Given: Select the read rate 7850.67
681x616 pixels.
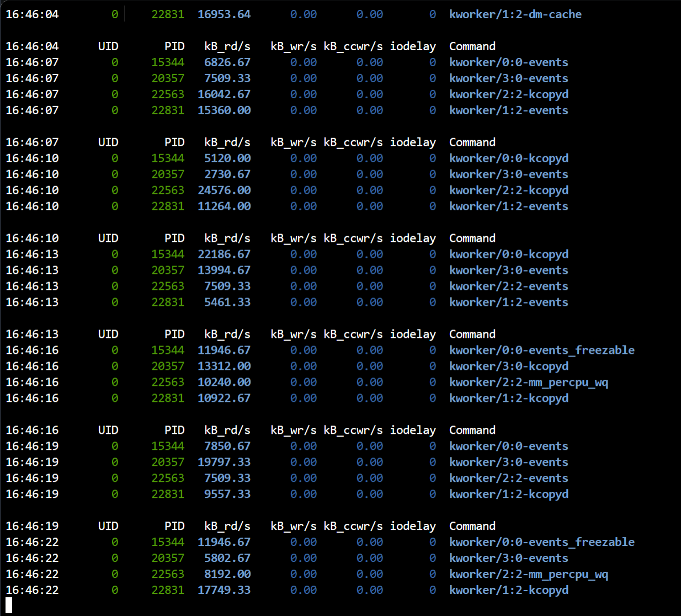Looking at the screenshot, I should tap(227, 446).
